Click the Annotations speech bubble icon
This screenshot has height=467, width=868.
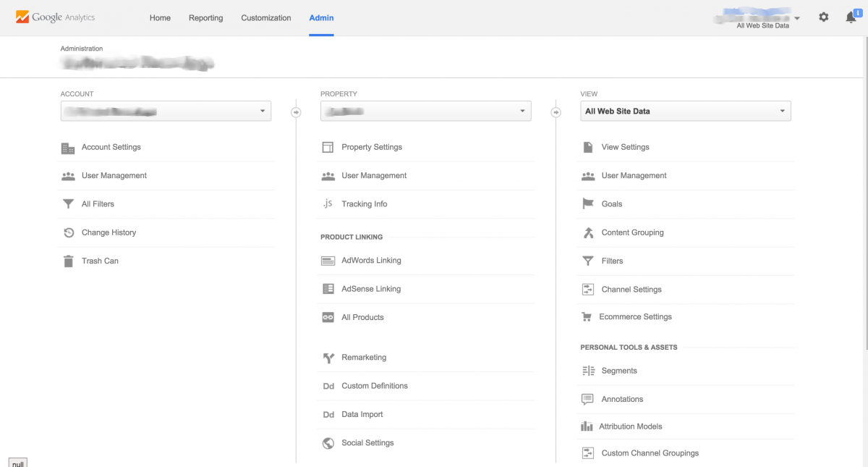[588, 400]
